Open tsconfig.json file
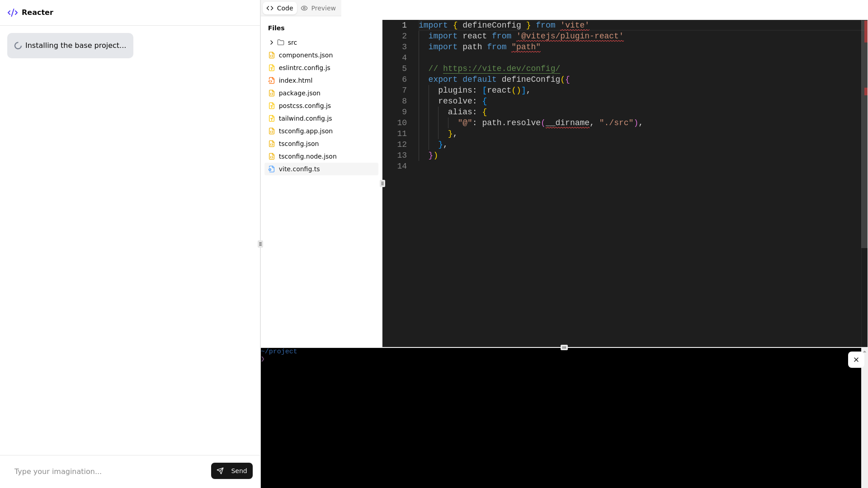Screen dimensions: 868x488 (x=321, y=144)
